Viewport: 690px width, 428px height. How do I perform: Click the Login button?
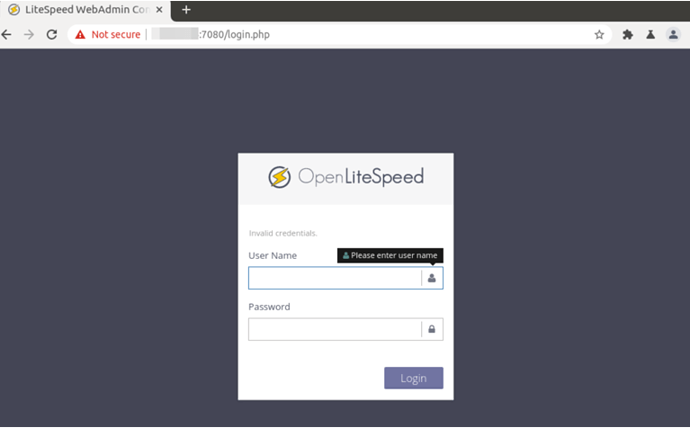tap(413, 378)
